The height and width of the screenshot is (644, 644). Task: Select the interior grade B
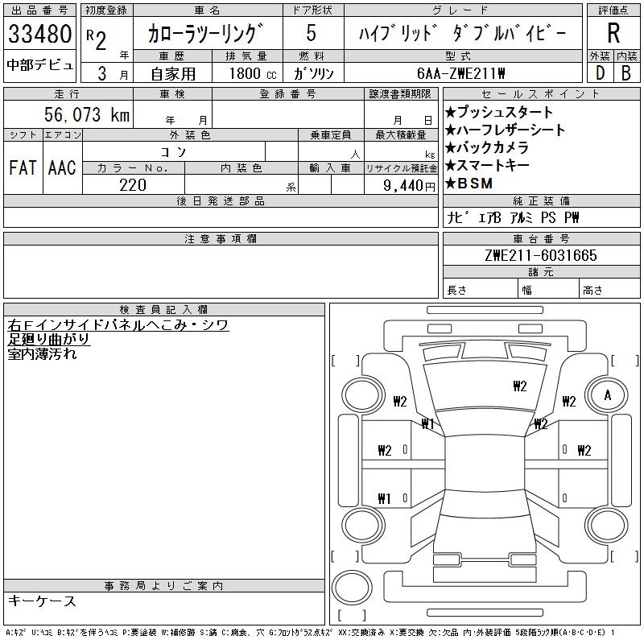626,73
